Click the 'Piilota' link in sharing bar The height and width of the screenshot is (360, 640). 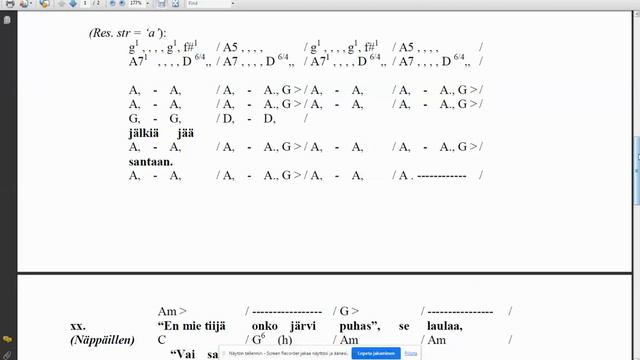pyautogui.click(x=411, y=353)
